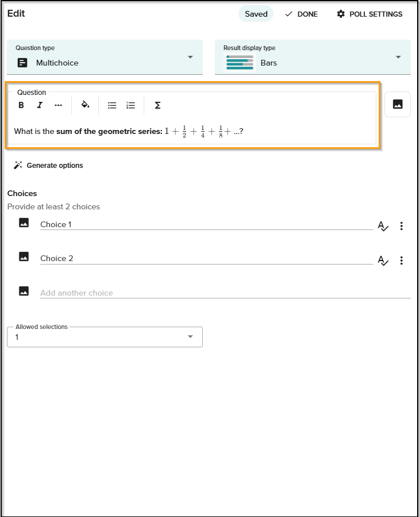
Task: Open the Question type dropdown
Action: coord(105,58)
